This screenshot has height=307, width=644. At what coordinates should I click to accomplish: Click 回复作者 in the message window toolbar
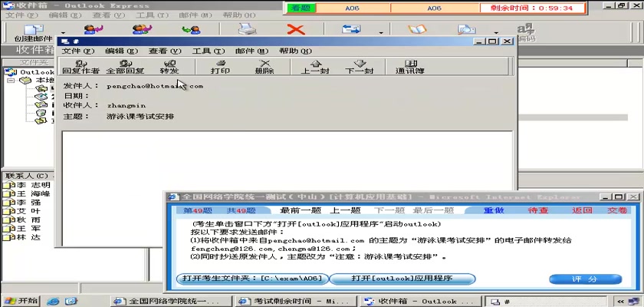pyautogui.click(x=81, y=67)
